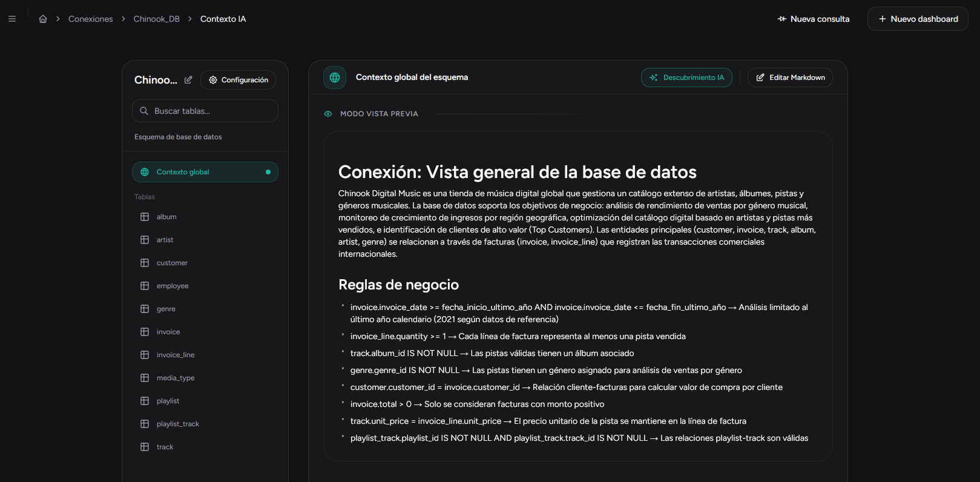
Task: Open the hamburger sidebar menu
Action: click(12, 19)
